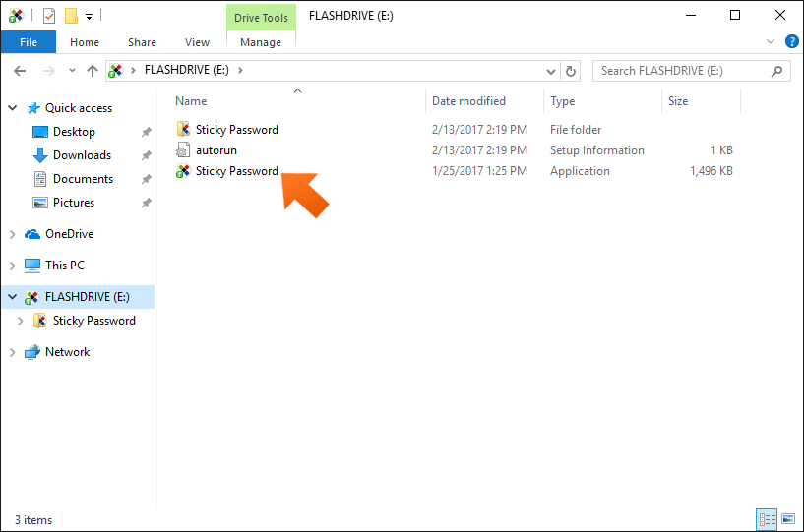
Task: Switch to the View ribbon tab
Action: click(197, 42)
